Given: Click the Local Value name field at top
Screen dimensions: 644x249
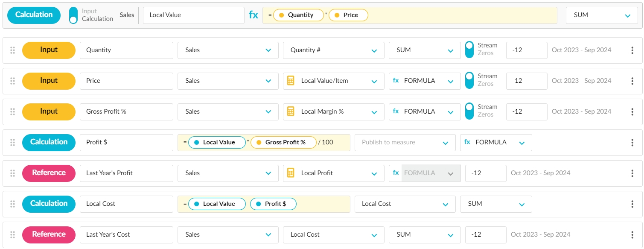Looking at the screenshot, I should [x=193, y=15].
